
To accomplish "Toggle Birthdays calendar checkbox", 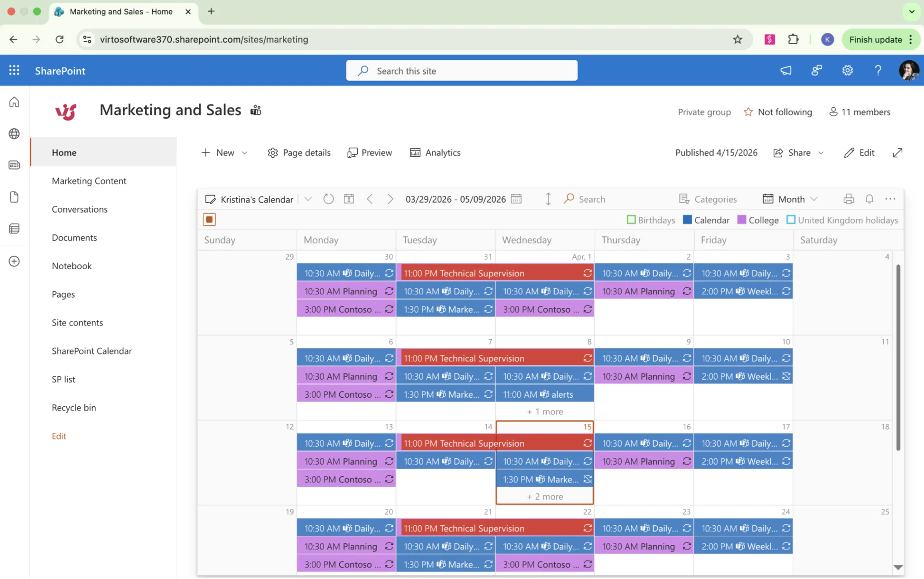I will (631, 220).
